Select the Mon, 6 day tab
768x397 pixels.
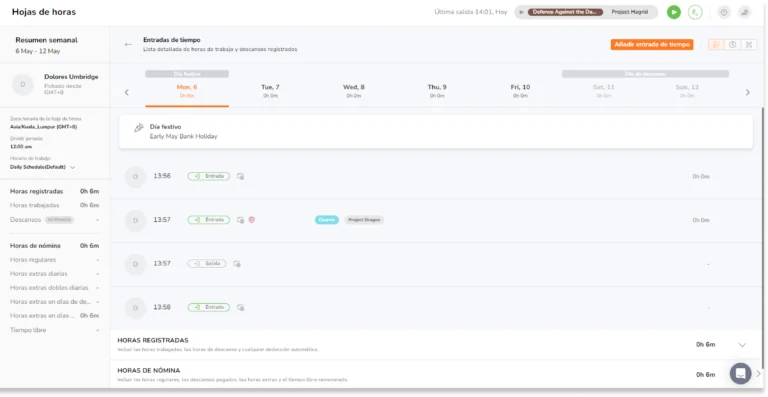(x=187, y=91)
